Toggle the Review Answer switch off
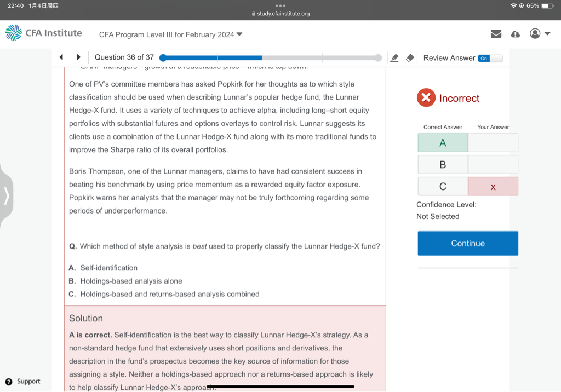This screenshot has height=392, width=561. coord(490,58)
